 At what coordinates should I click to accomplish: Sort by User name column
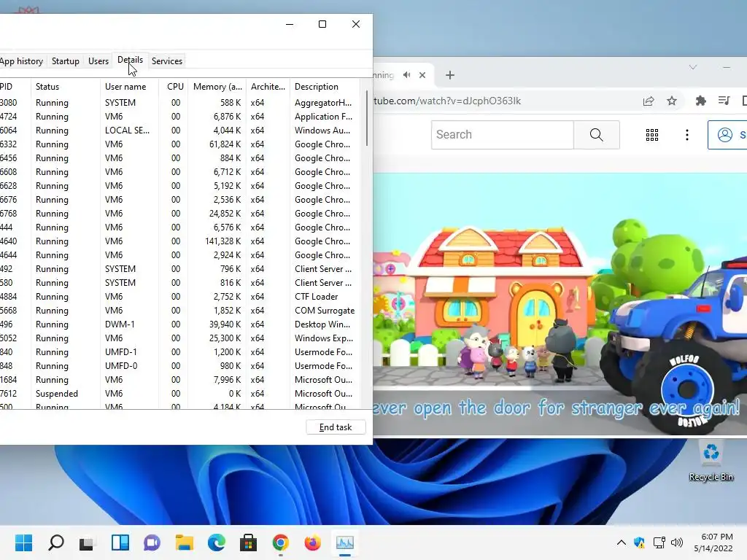(x=129, y=87)
